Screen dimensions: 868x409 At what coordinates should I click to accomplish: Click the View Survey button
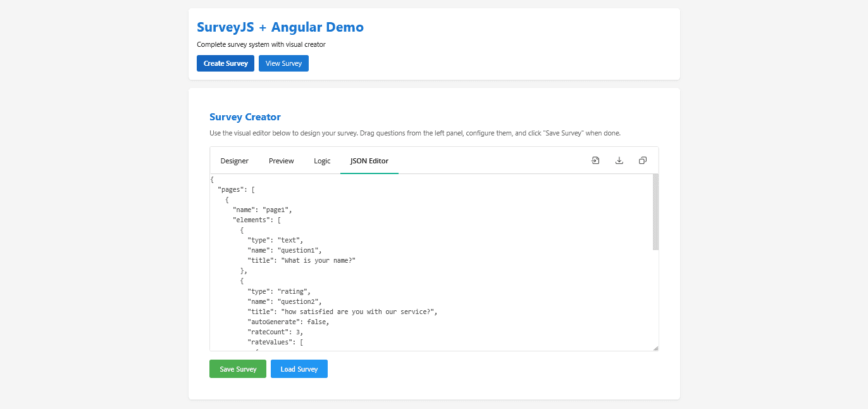283,63
